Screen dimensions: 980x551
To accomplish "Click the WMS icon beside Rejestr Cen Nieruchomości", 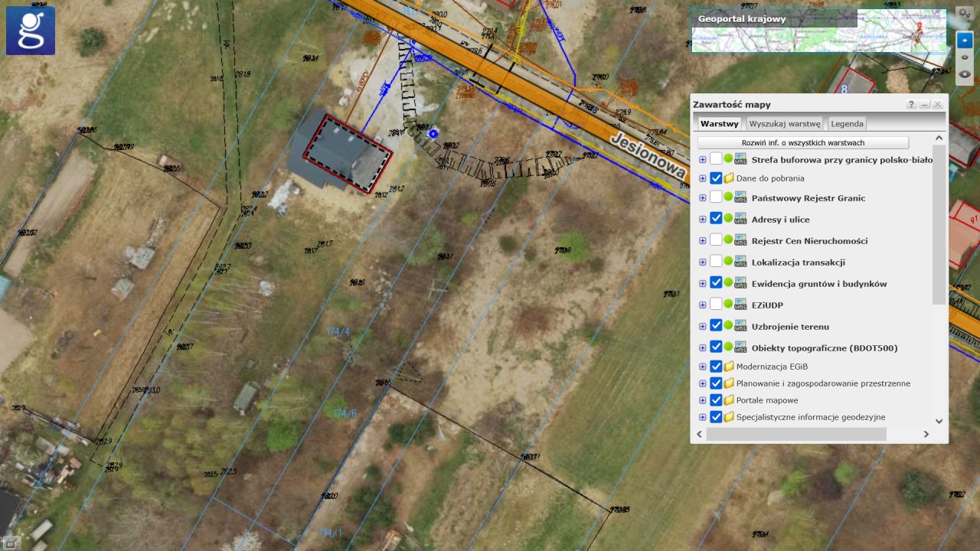I will click(x=740, y=240).
